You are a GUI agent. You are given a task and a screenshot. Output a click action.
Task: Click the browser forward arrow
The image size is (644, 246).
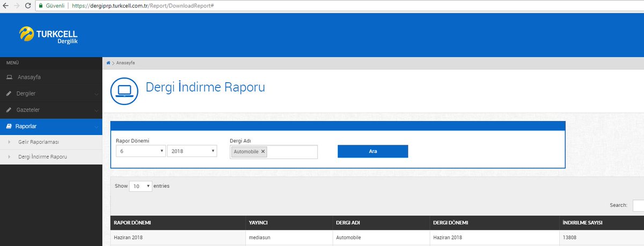point(16,5)
